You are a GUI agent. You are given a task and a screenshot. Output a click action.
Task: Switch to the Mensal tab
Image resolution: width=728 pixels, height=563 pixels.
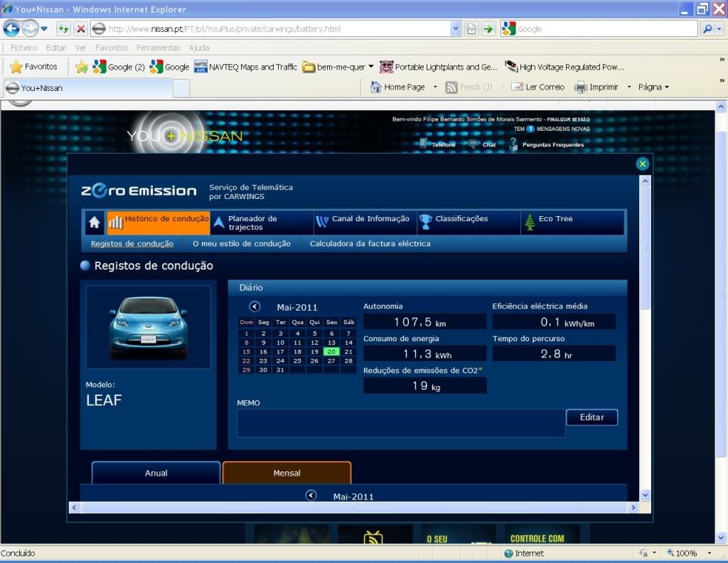pos(287,473)
